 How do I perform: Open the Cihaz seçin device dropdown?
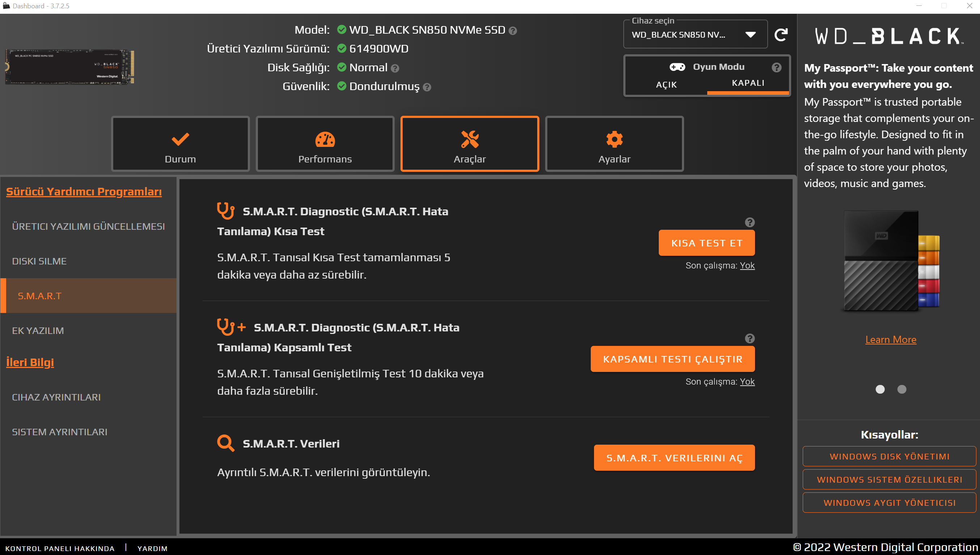695,35
